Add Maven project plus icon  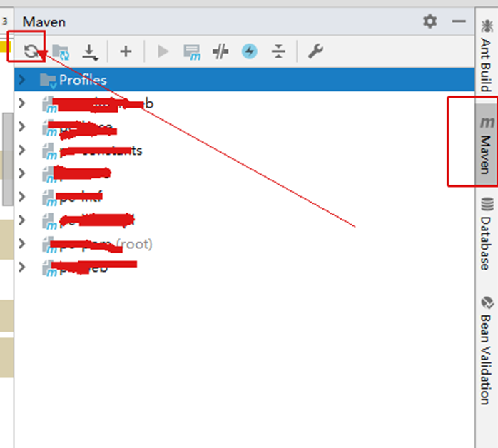pos(126,51)
